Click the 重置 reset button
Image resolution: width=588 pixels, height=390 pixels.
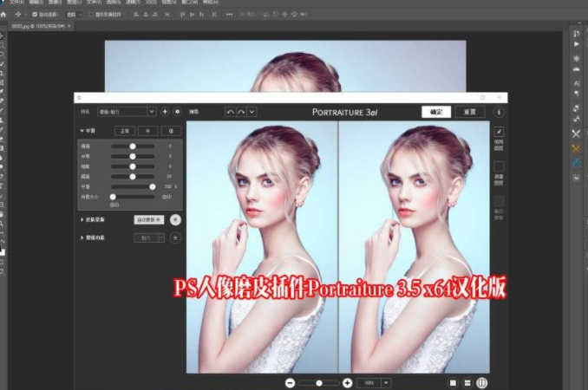(x=470, y=112)
